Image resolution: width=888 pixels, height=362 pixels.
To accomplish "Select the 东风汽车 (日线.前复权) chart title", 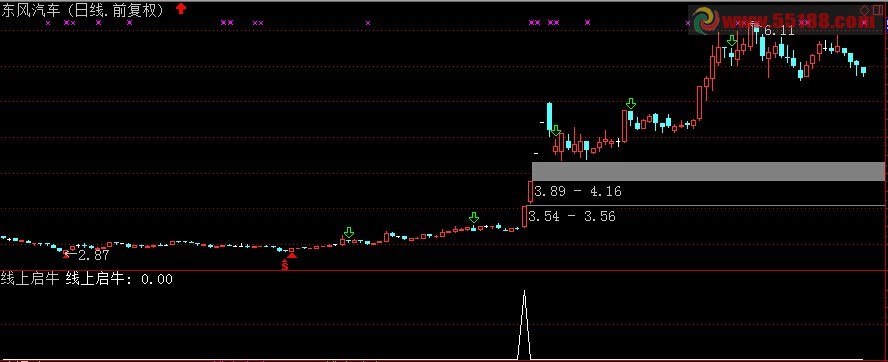I will click(83, 11).
